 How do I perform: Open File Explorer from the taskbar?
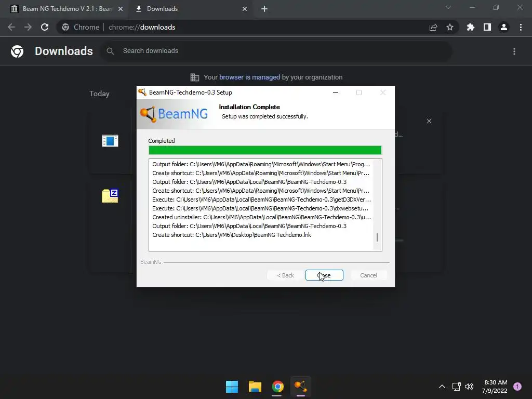tap(255, 387)
